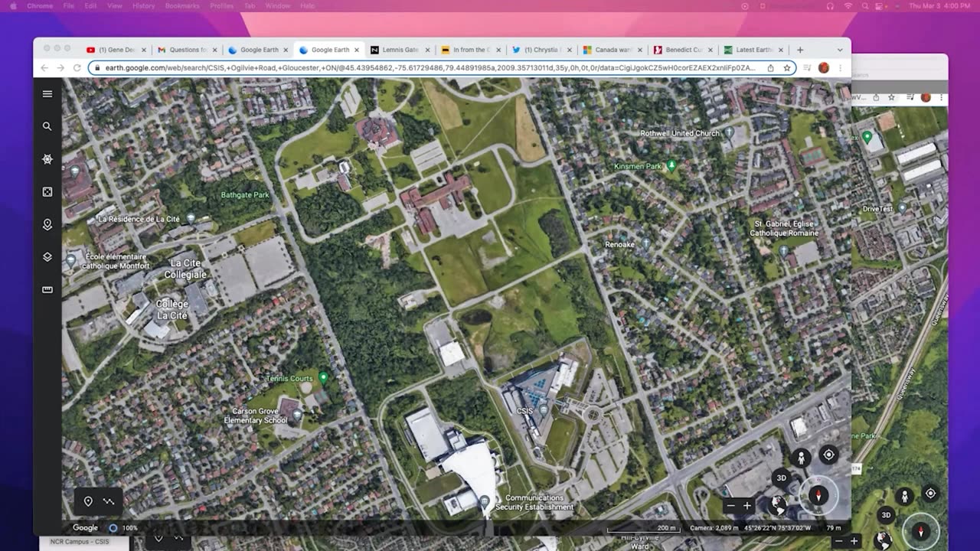
Task: Click the fly to my location button
Action: click(828, 455)
